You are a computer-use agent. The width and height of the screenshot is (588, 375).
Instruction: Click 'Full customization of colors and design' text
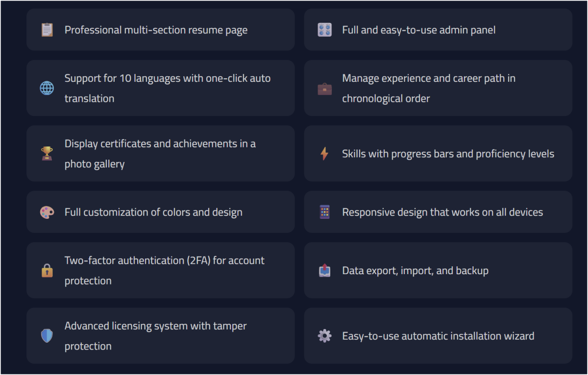tap(153, 212)
